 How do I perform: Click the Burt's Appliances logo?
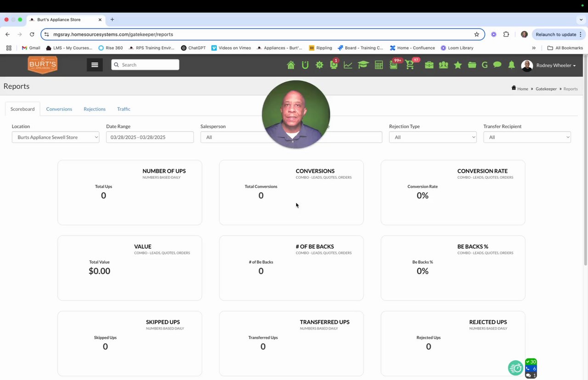(x=42, y=65)
